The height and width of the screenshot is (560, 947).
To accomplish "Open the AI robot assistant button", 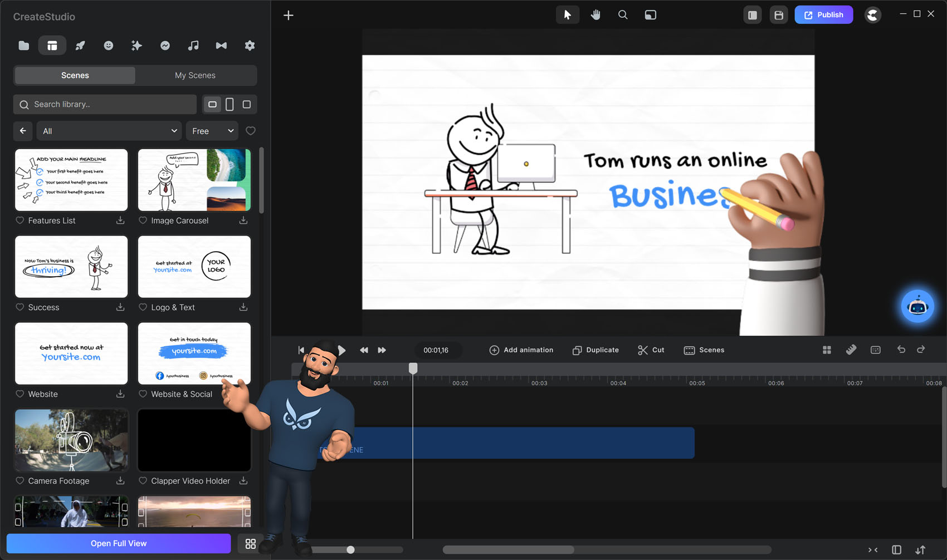I will tap(917, 306).
